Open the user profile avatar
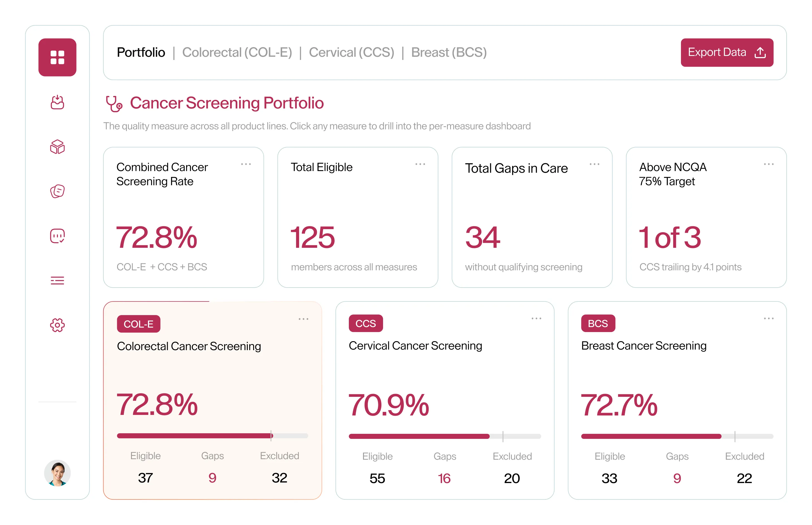812x525 pixels. coord(57,473)
